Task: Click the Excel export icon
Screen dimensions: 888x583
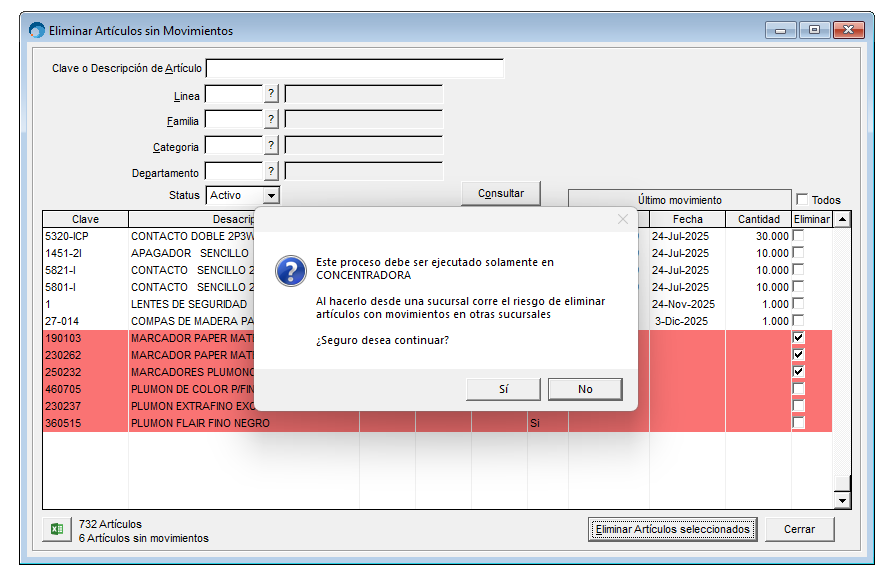Action: click(x=57, y=529)
